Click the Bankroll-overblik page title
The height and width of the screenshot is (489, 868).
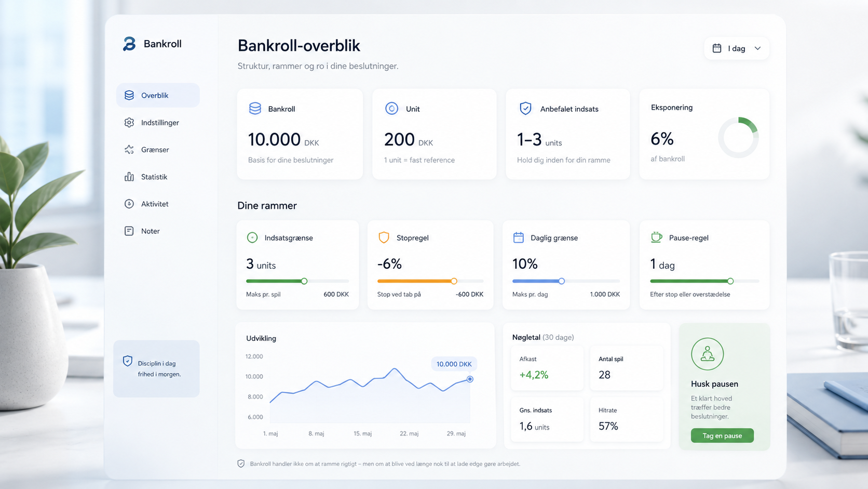(x=299, y=46)
